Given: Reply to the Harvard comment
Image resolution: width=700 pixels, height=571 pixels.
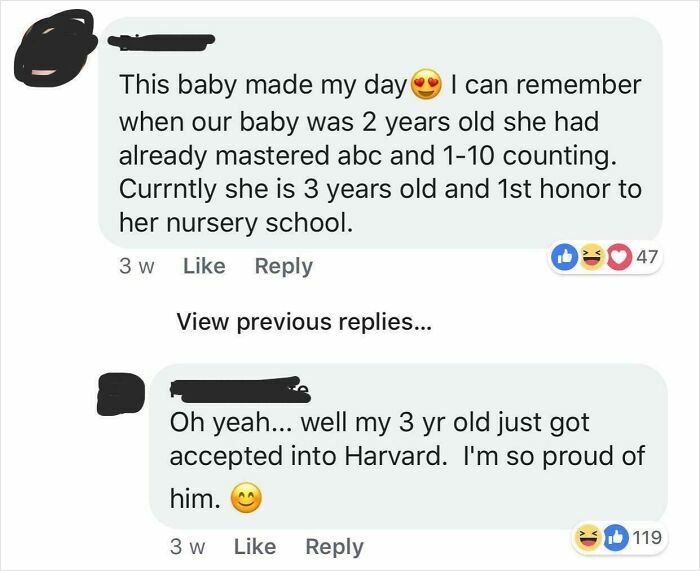Looking at the screenshot, I should 334,547.
